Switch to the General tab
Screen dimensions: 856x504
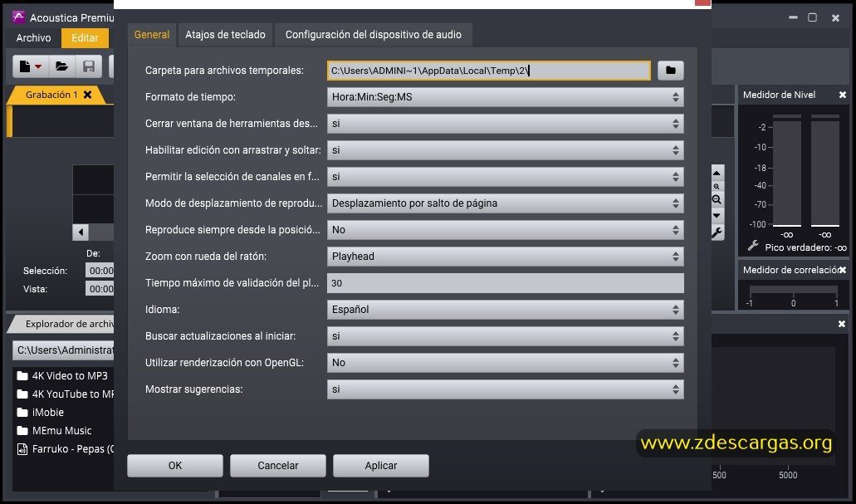pos(152,34)
